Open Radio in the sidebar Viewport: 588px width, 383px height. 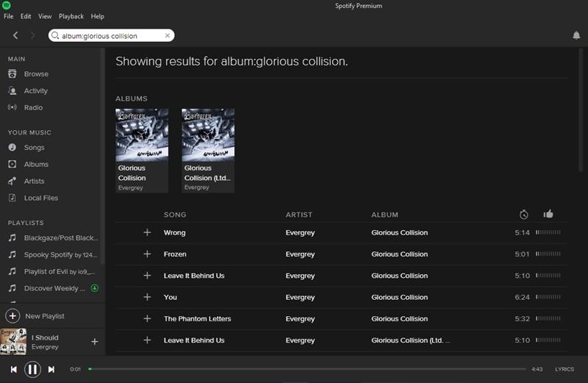click(x=33, y=107)
